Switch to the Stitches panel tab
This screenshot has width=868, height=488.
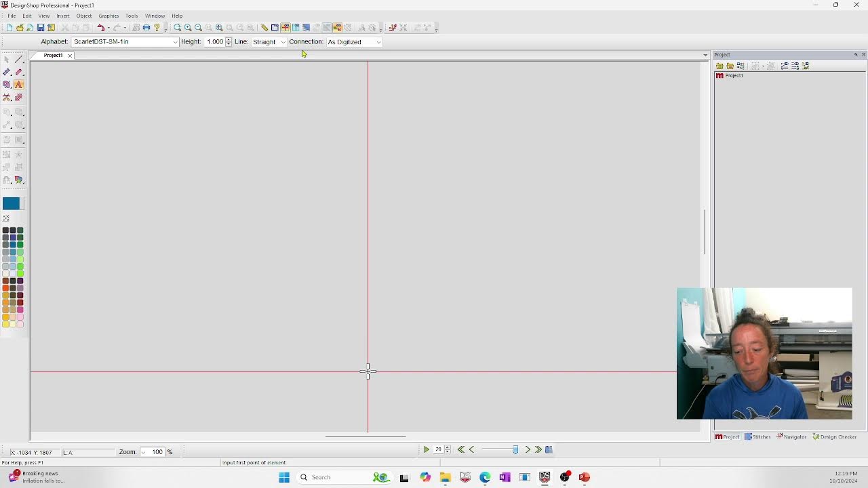(x=757, y=437)
